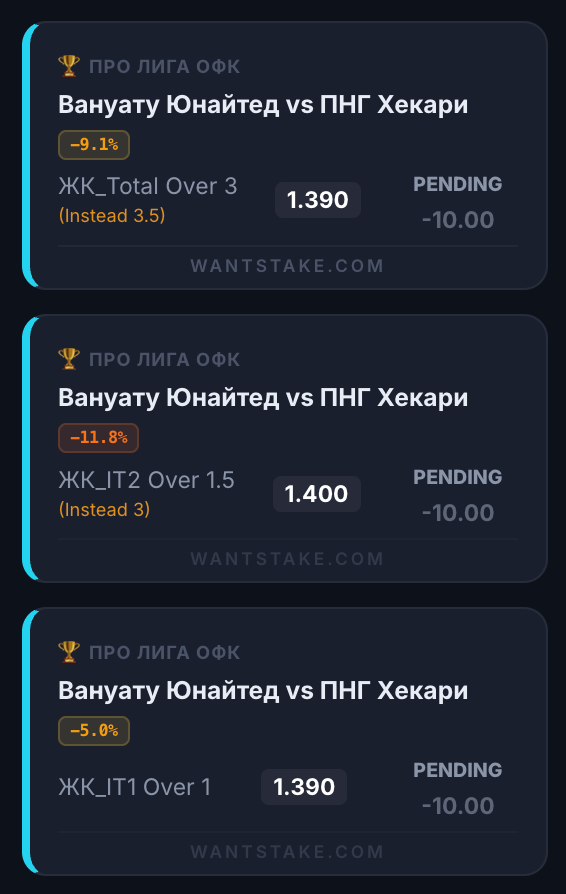Click the (Instead 3.5) note
566x894 pixels.
pyautogui.click(x=112, y=216)
